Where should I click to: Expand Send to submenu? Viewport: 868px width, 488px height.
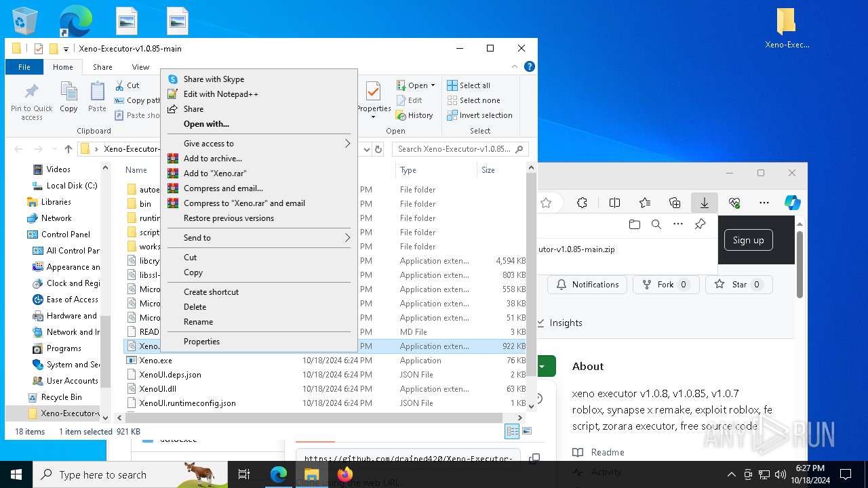[x=258, y=238]
